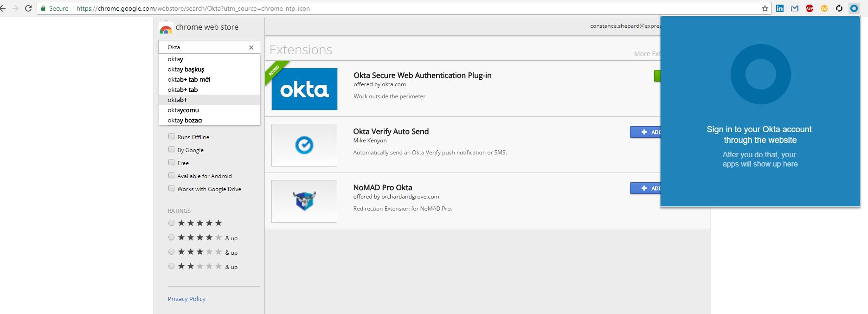Select the four stars & up rating

click(x=171, y=237)
